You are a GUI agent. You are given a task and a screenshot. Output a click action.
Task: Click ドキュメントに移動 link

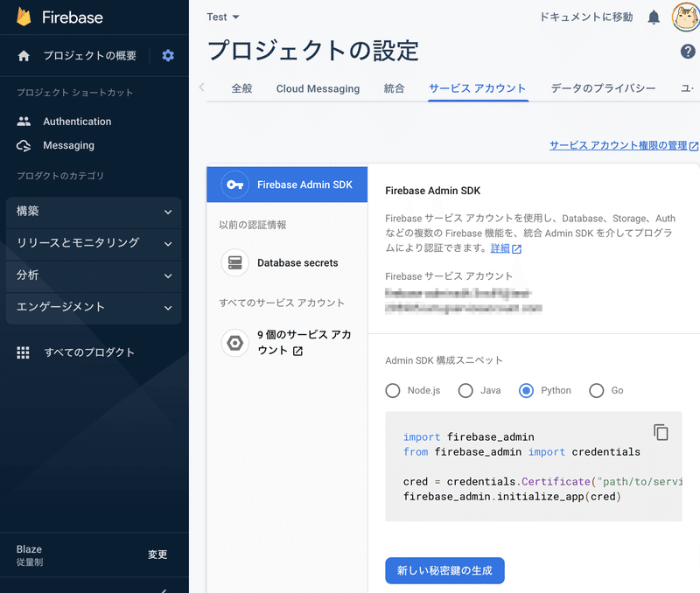pos(586,17)
